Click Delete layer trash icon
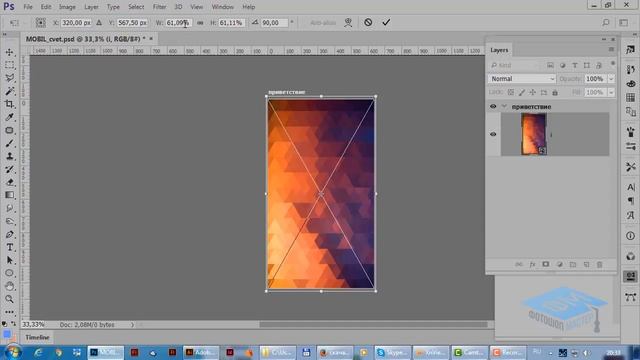Viewport: 640px width, 360px height. point(600,264)
